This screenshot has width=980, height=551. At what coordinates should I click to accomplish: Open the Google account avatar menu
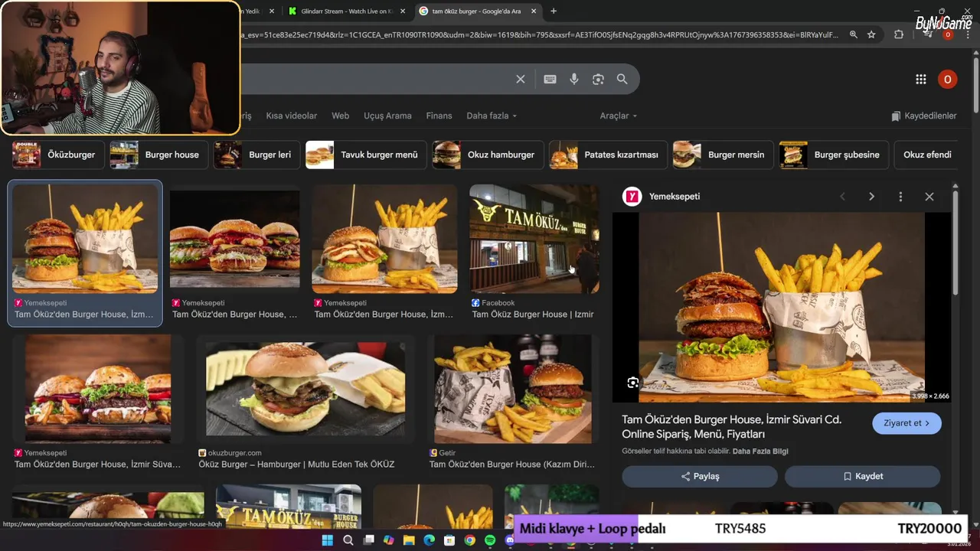point(947,79)
